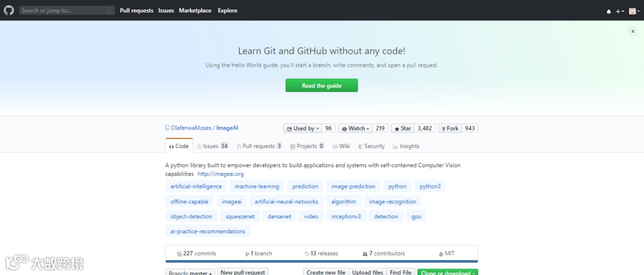644x275 pixels.
Task: View the 3,482 stargazers count
Action: tap(425, 128)
